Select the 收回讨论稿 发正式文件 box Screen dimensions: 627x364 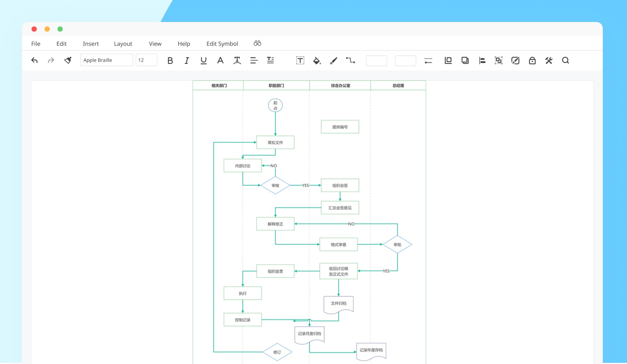[338, 271]
